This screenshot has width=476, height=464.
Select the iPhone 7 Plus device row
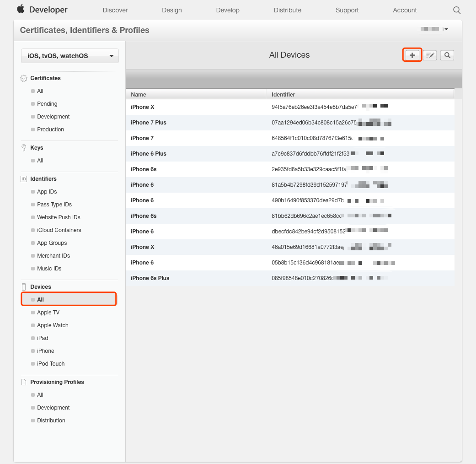click(x=290, y=123)
